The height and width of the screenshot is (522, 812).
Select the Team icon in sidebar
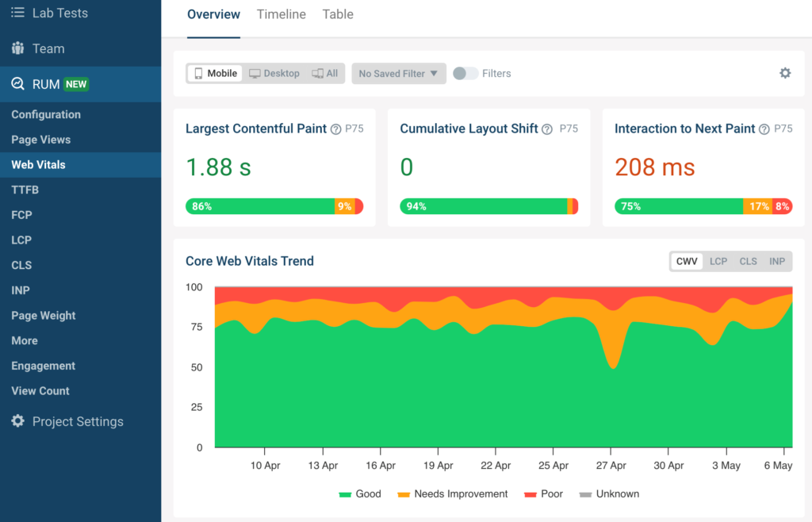17,48
